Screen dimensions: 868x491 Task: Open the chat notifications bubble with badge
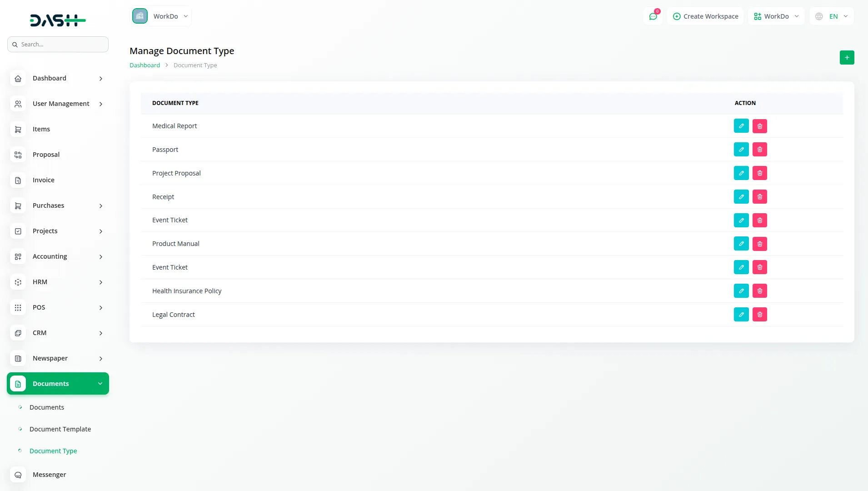tap(653, 16)
